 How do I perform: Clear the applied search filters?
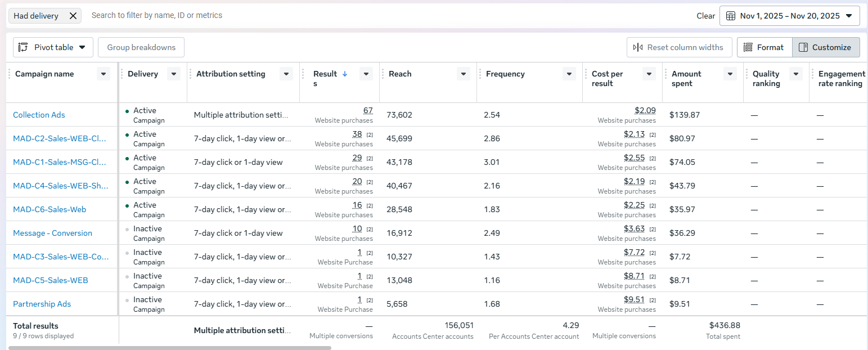pyautogui.click(x=705, y=16)
